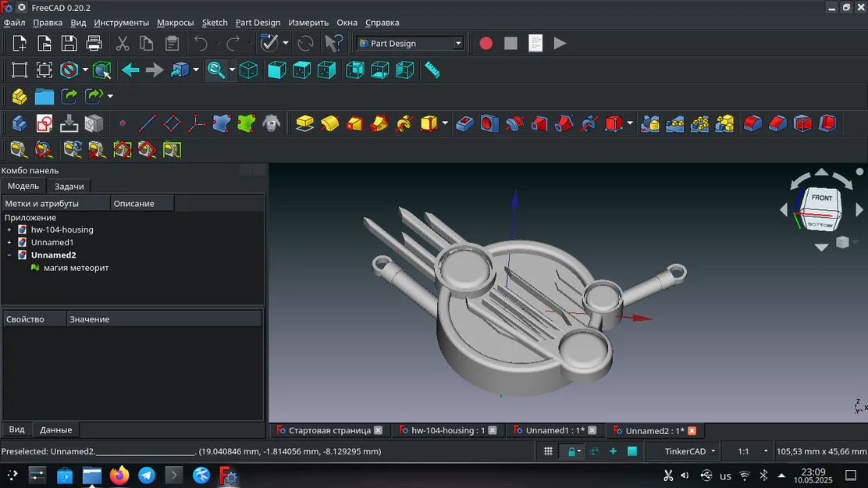Expand the hw-104-housing tree item
The height and width of the screenshot is (488, 868).
pos(9,230)
